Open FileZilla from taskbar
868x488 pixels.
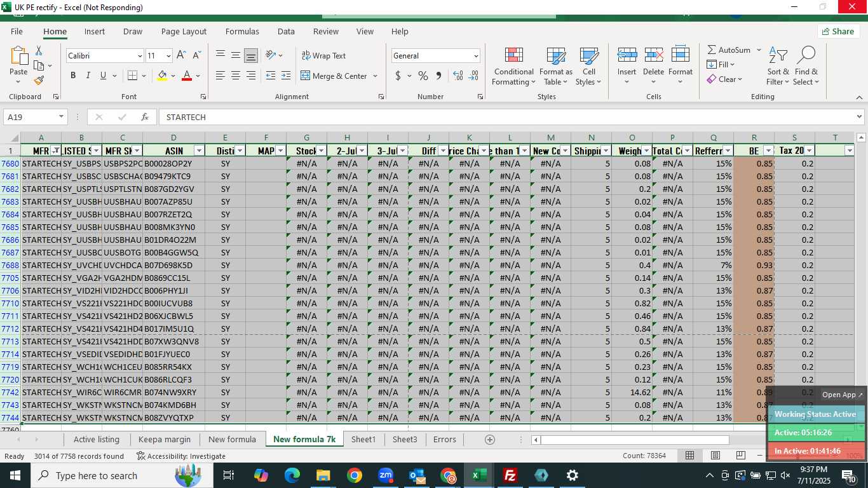[x=510, y=475]
